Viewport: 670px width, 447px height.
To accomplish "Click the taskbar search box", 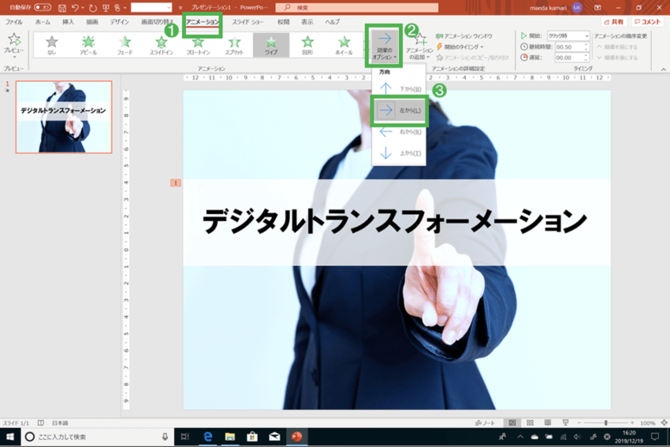I will [x=97, y=437].
